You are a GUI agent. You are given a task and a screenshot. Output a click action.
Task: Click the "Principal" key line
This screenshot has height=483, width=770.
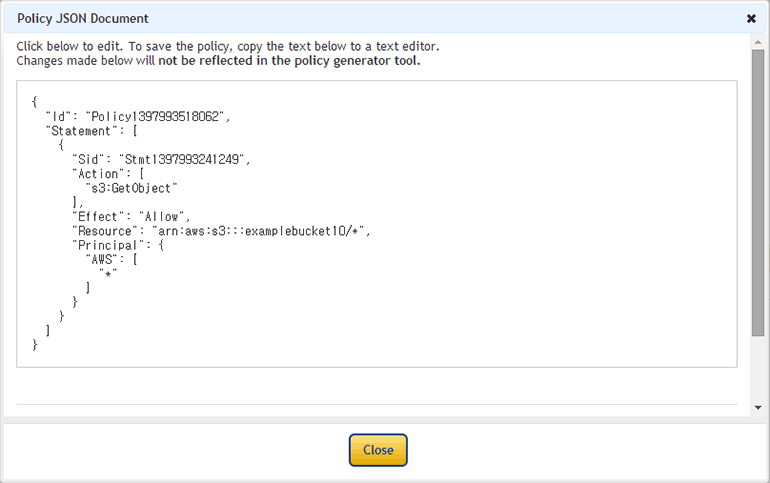(x=108, y=245)
